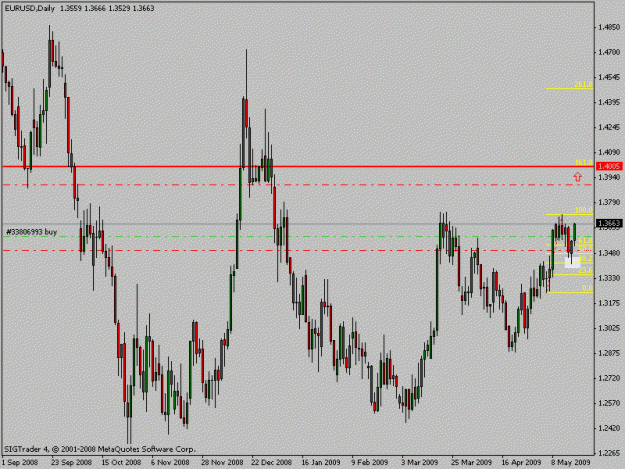Click the 1.4395 price scale label
Screen dimensions: 625x469
pos(609,102)
